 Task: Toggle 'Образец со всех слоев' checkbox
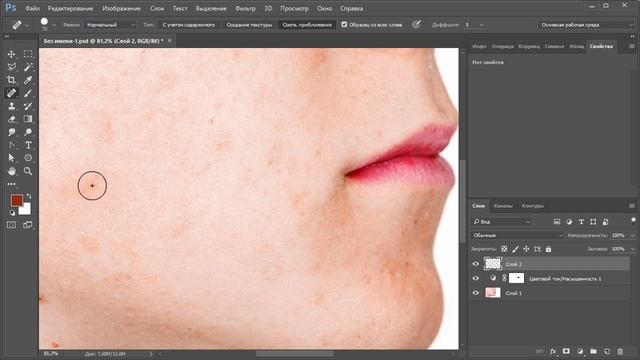(344, 24)
